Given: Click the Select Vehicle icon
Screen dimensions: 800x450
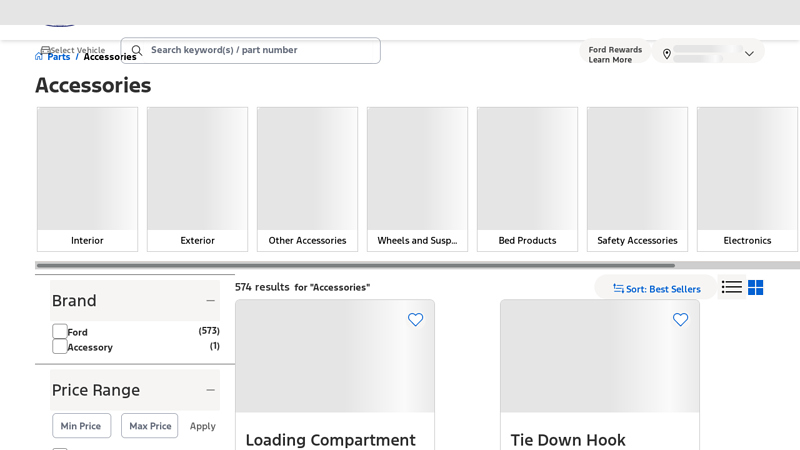Looking at the screenshot, I should tap(45, 50).
